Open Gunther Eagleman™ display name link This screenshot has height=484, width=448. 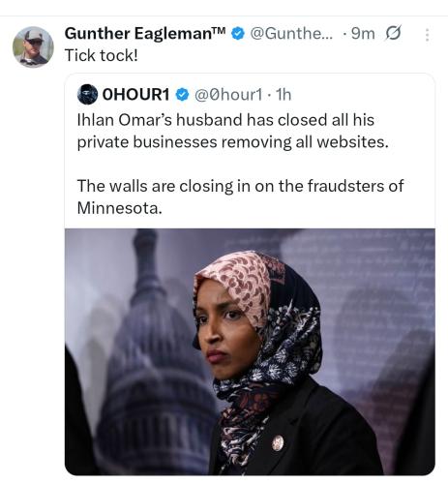(145, 34)
